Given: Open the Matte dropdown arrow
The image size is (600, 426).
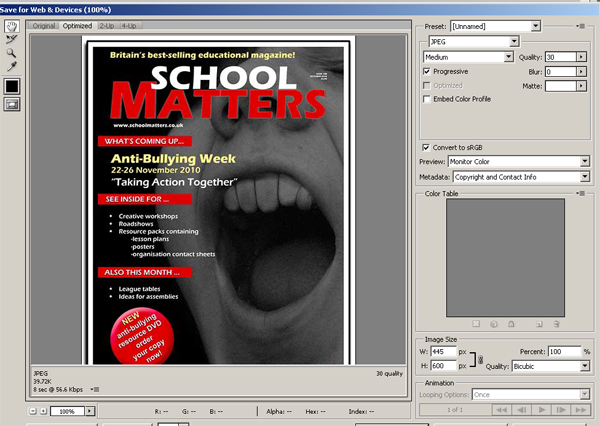Looking at the screenshot, I should pos(581,86).
